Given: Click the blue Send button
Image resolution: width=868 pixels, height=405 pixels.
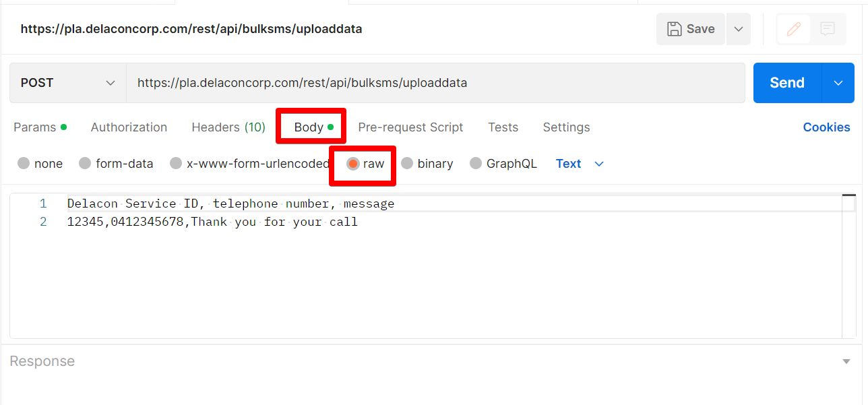Looking at the screenshot, I should point(787,83).
